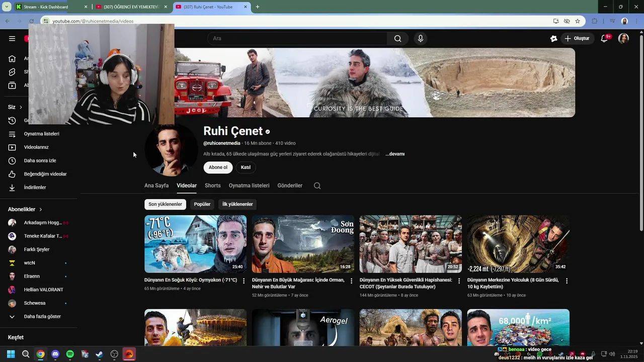Click the Katıl join button
The width and height of the screenshot is (644, 362).
tap(246, 167)
